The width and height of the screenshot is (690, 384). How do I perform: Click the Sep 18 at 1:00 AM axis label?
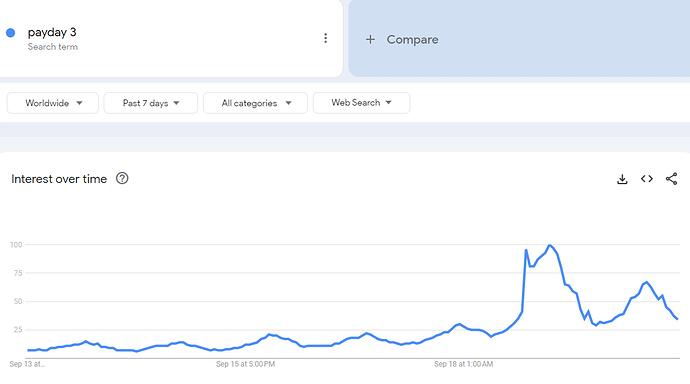point(463,364)
